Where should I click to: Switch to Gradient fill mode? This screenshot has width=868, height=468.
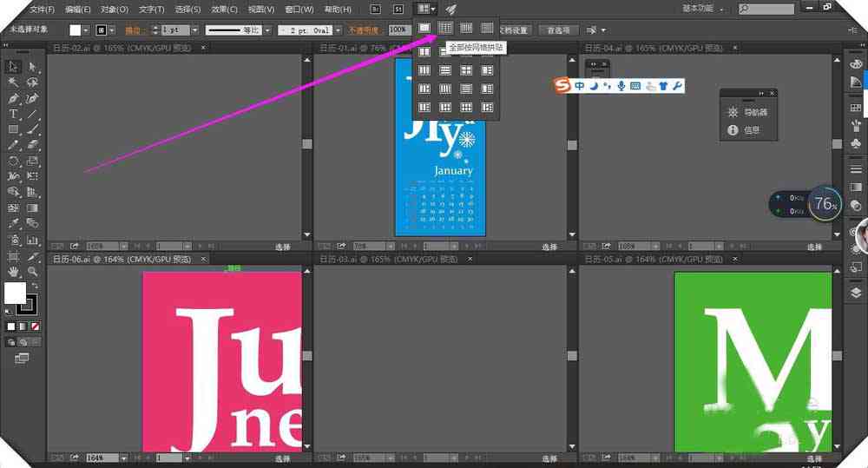click(x=23, y=326)
